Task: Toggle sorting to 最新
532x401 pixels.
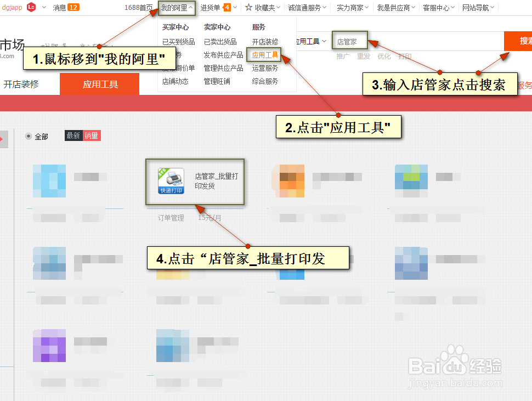Action: 73,135
